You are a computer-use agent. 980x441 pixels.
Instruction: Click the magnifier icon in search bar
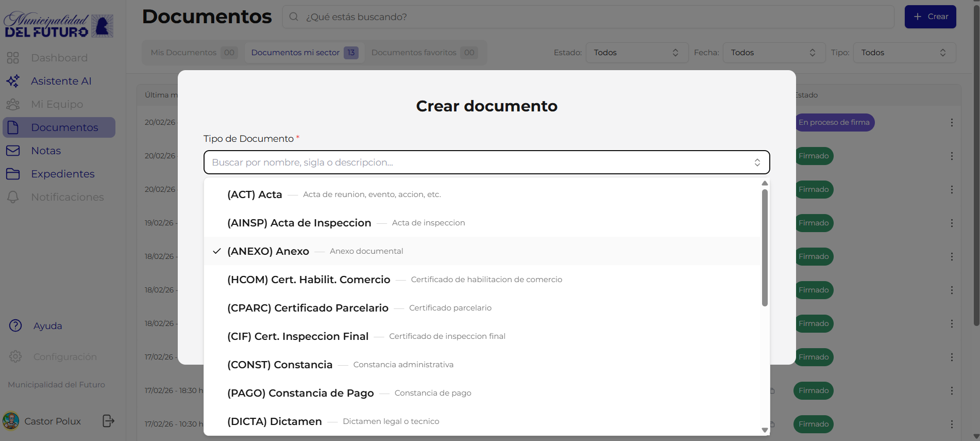[294, 17]
